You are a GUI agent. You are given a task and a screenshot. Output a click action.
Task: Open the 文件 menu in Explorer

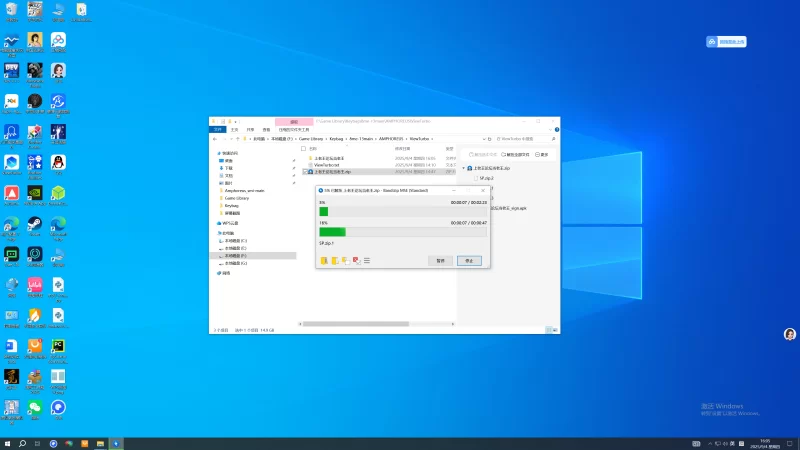pyautogui.click(x=218, y=130)
